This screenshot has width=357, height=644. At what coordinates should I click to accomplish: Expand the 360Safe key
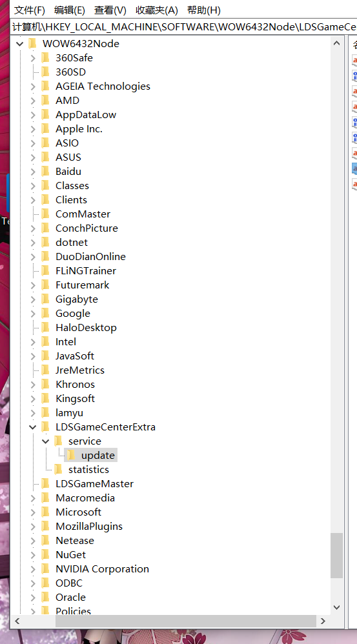click(x=33, y=58)
